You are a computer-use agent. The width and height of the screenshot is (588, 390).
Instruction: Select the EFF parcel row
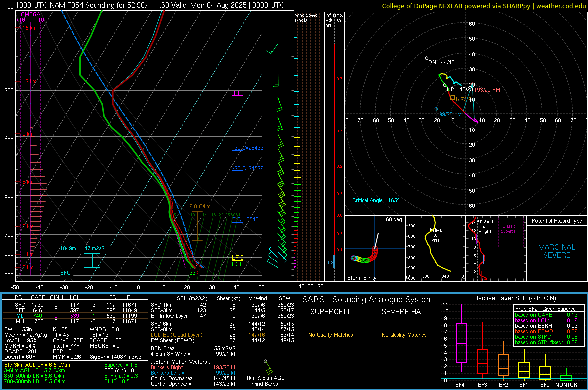75,310
